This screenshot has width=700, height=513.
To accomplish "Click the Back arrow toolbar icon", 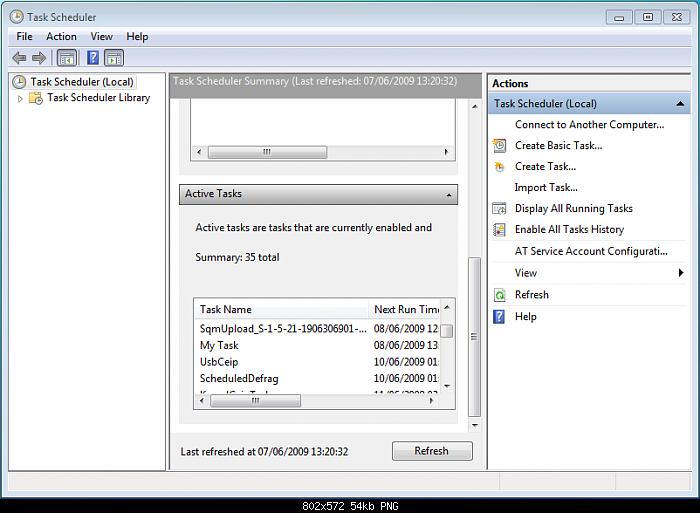I will point(19,58).
